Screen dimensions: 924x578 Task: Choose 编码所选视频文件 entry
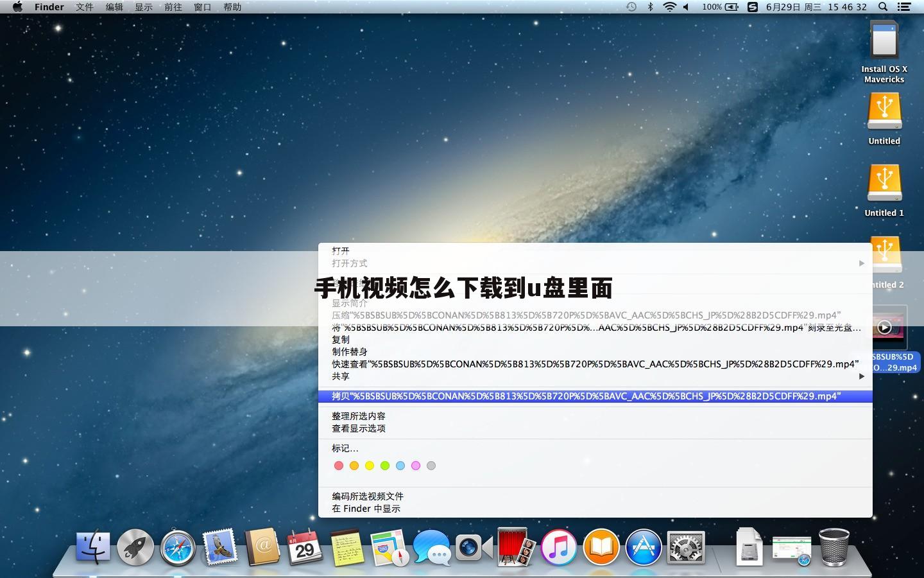(x=595, y=496)
